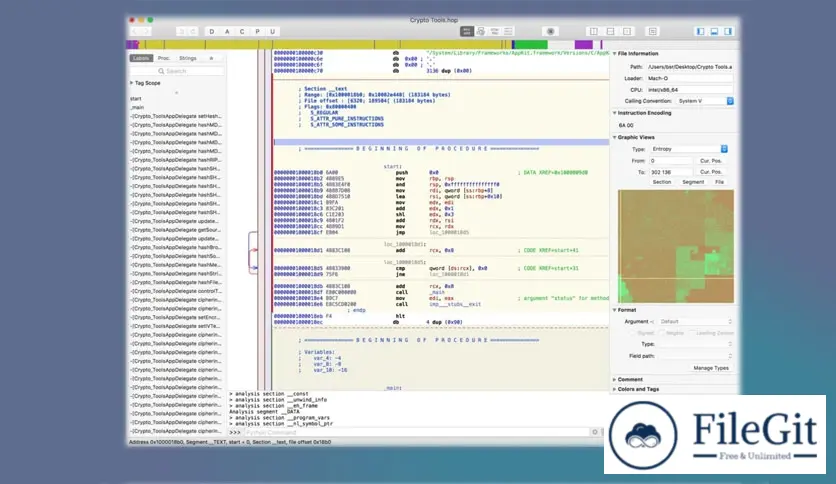Toggle the Leading Zeroes checkbox
The width and height of the screenshot is (836, 484).
point(692,333)
